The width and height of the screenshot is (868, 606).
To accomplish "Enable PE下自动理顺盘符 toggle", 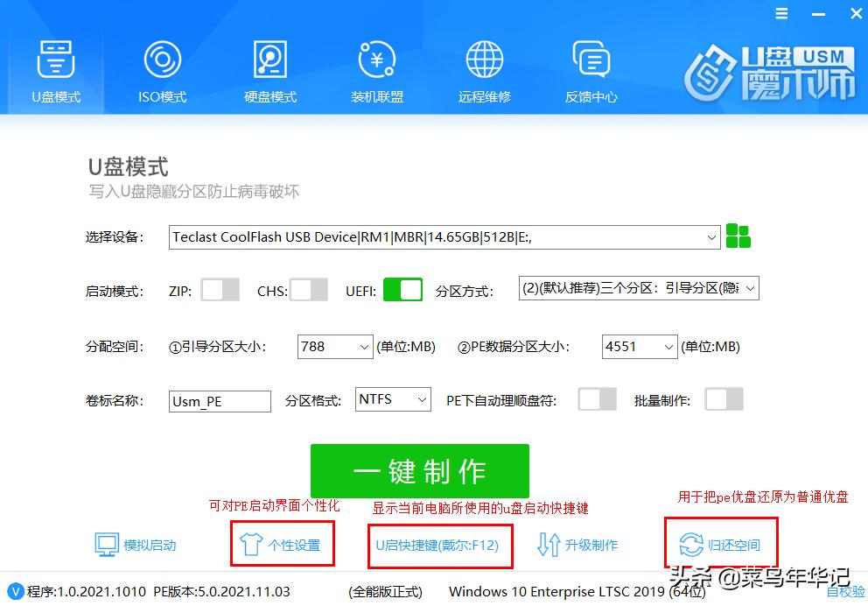I will tap(597, 399).
